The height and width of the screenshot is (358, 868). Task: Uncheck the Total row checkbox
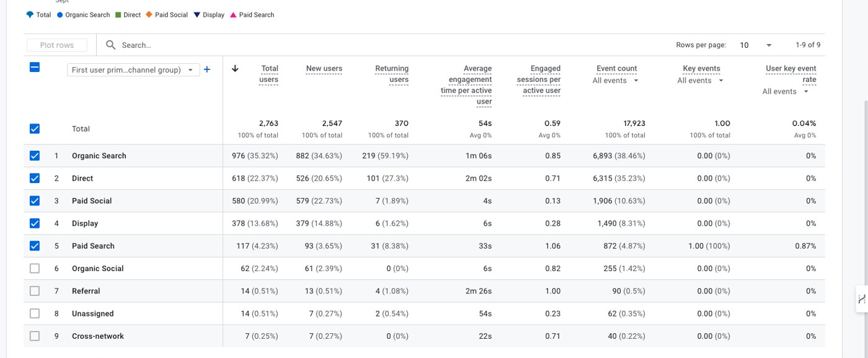[35, 128]
